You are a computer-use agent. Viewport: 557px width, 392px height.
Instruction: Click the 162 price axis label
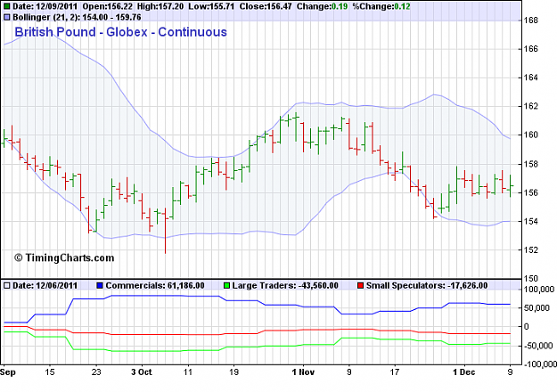(x=531, y=107)
